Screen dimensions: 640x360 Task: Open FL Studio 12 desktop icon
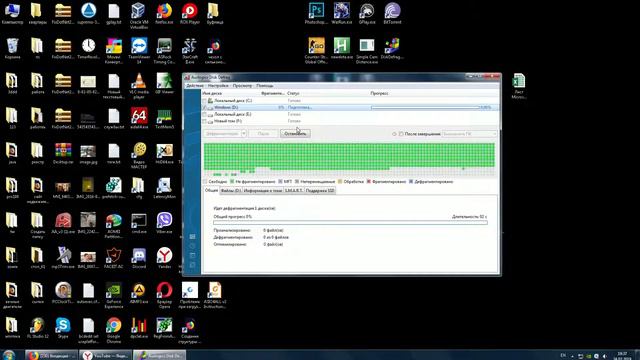click(38, 328)
